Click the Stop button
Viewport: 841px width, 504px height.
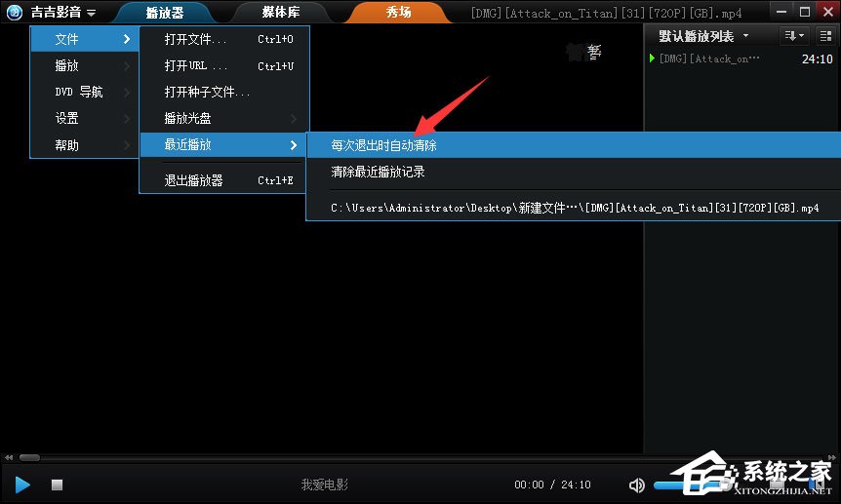(x=57, y=485)
